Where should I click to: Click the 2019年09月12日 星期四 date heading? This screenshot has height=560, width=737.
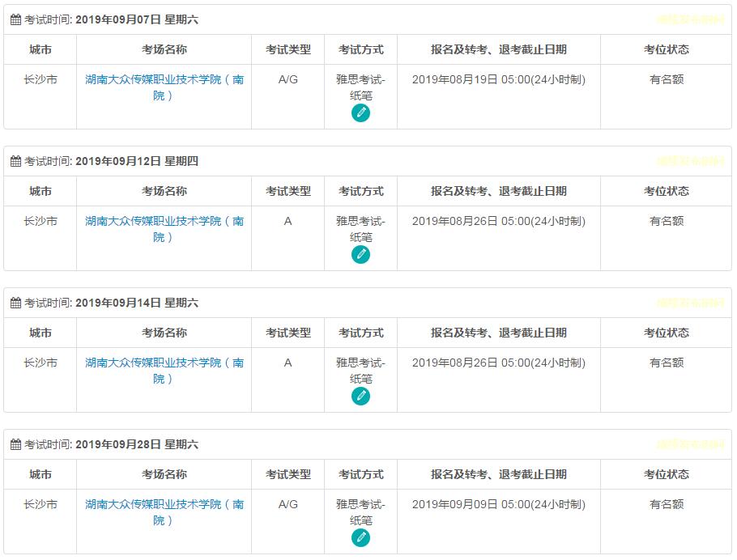coord(136,161)
